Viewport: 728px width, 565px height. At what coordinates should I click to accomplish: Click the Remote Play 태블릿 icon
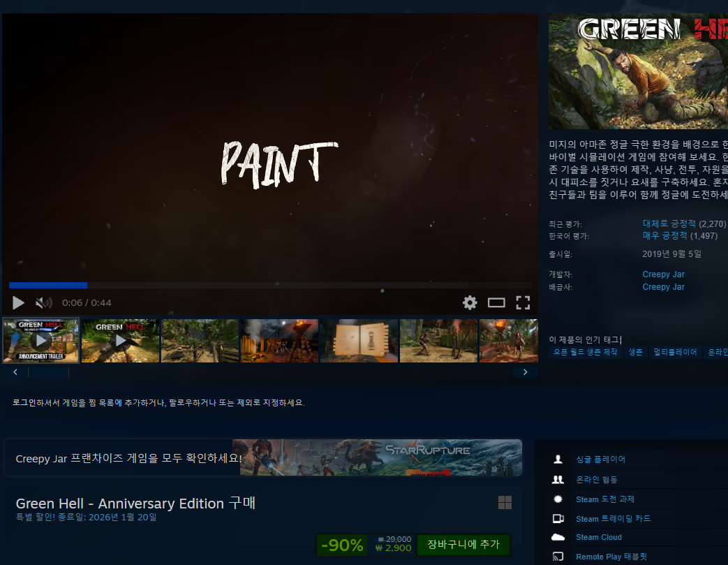click(557, 556)
